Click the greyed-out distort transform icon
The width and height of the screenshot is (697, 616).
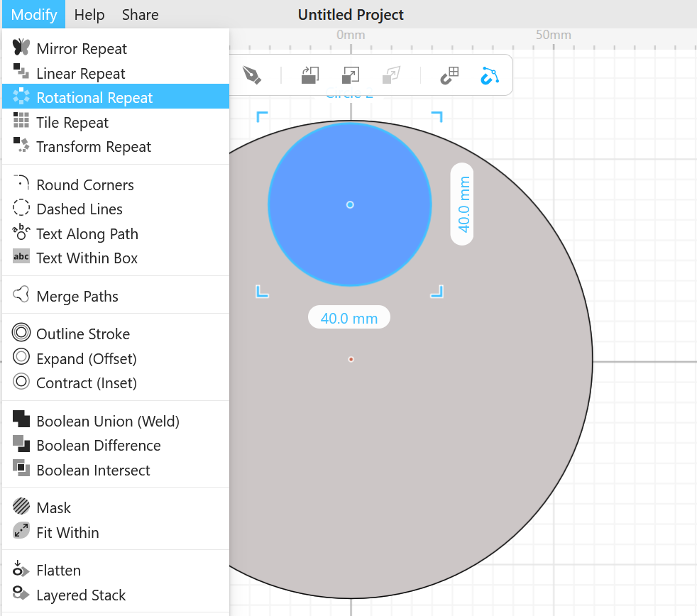[x=391, y=75]
